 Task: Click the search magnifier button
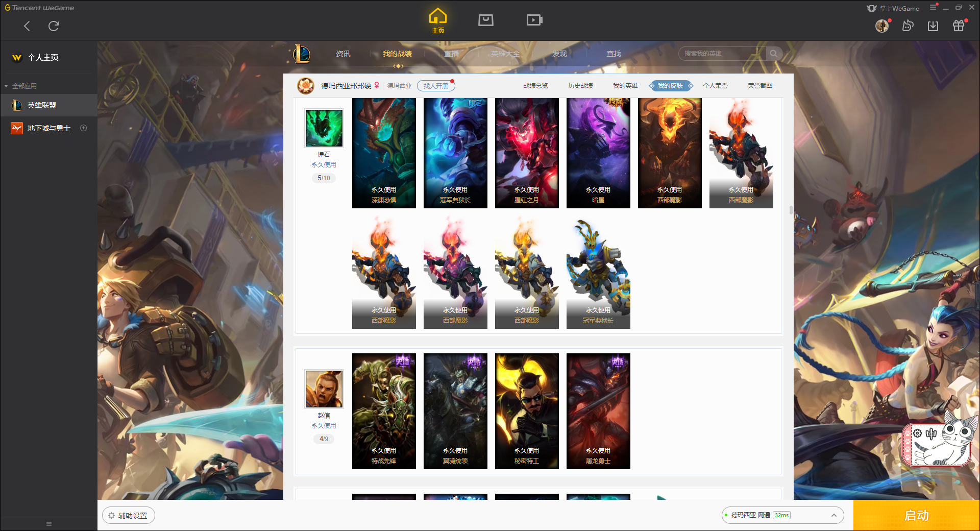tap(774, 54)
